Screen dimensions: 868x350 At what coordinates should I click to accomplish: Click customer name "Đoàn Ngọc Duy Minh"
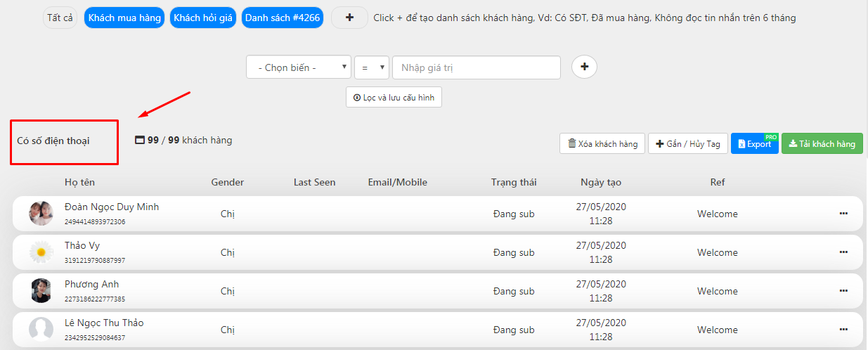[x=112, y=207]
